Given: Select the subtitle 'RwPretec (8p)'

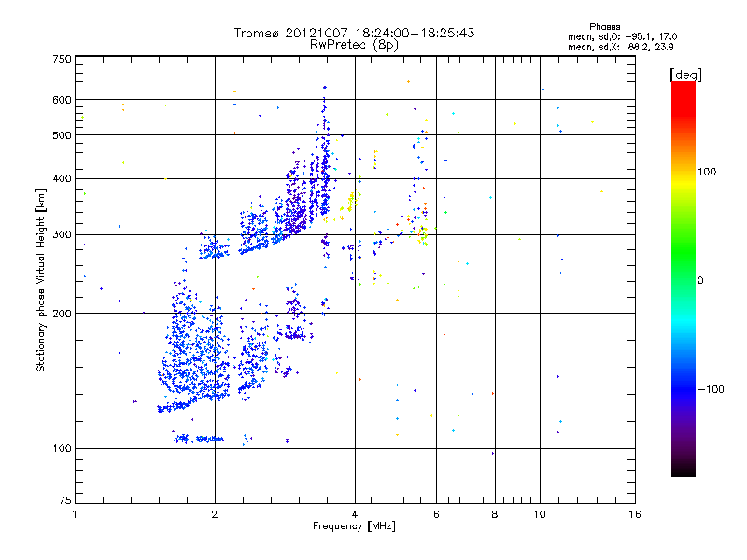Looking at the screenshot, I should click(x=354, y=45).
